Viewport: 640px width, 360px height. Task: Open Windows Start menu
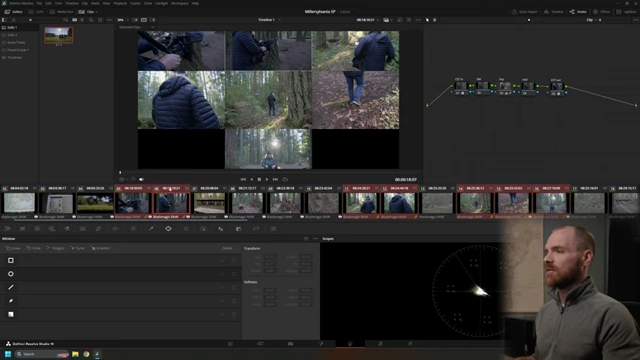tap(8, 354)
